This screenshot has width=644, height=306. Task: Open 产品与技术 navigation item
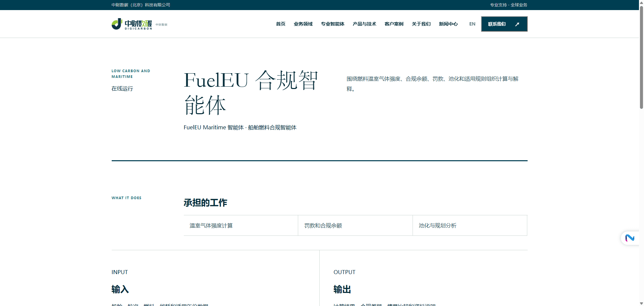[364, 24]
